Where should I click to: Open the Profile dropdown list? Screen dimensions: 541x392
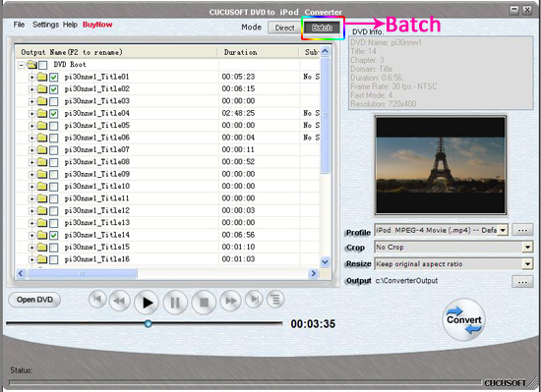pyautogui.click(x=503, y=230)
